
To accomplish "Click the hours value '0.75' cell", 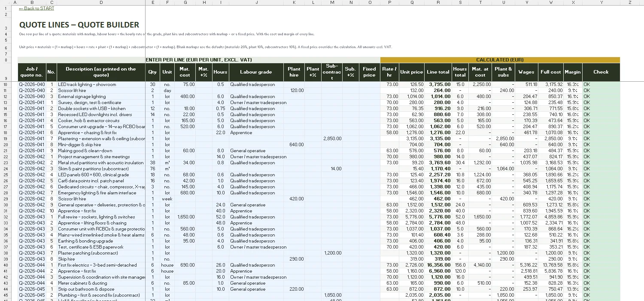I will coord(221,108).
